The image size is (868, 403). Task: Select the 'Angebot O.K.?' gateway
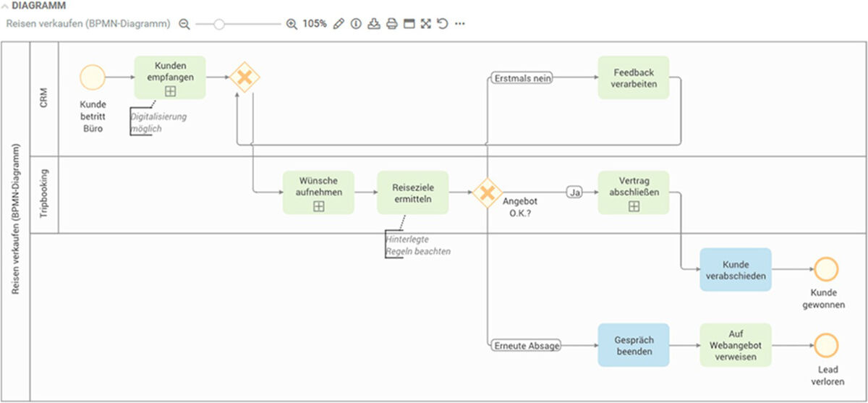[x=488, y=192]
